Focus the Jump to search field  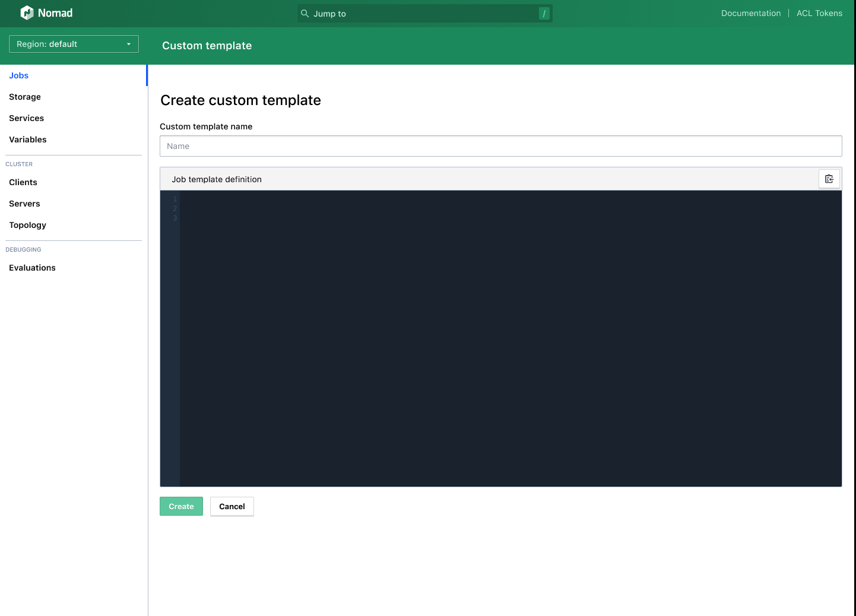click(425, 13)
